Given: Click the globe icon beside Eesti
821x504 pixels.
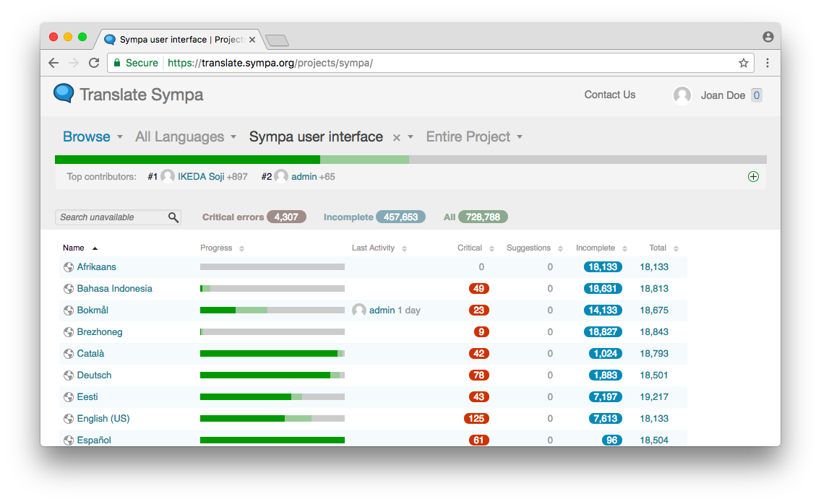Looking at the screenshot, I should point(68,397).
